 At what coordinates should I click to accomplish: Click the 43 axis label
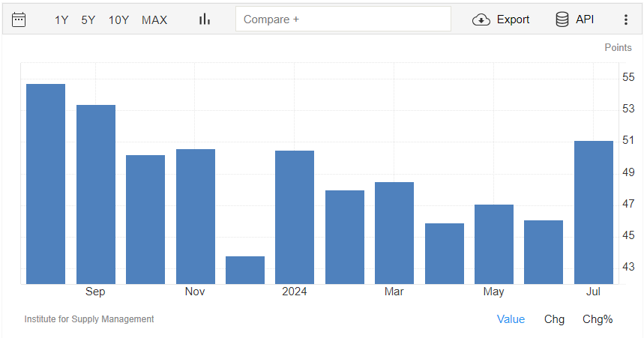click(x=628, y=267)
